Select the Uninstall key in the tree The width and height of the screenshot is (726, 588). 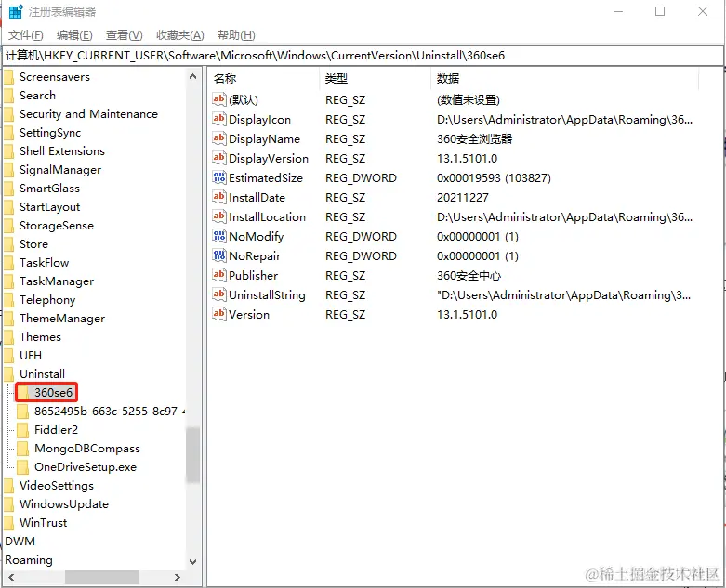tap(42, 373)
